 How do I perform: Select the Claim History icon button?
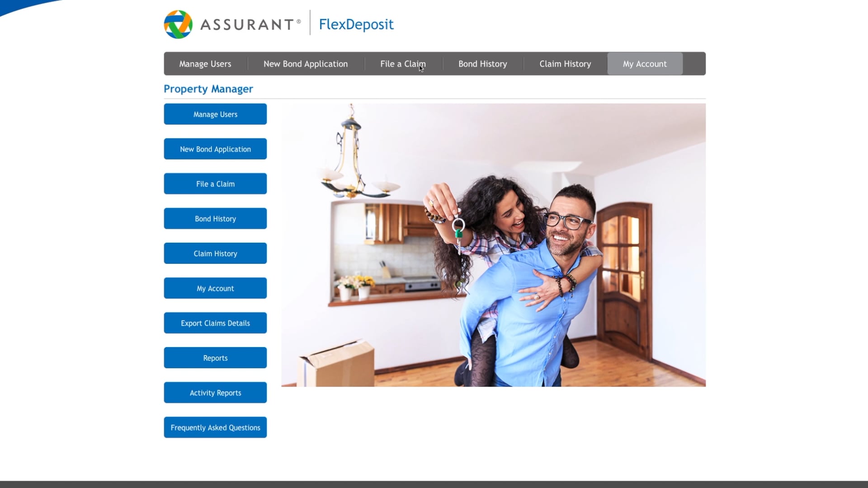point(215,253)
